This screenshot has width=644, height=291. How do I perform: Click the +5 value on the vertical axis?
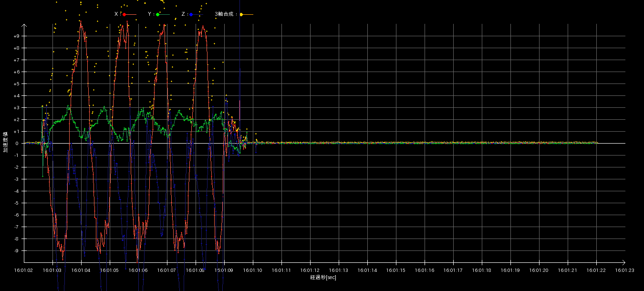tap(16, 84)
